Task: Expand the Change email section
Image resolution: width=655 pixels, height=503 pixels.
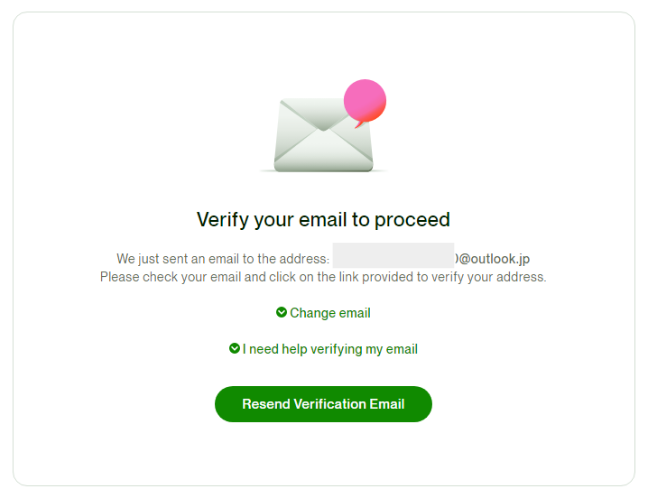Action: point(323,312)
